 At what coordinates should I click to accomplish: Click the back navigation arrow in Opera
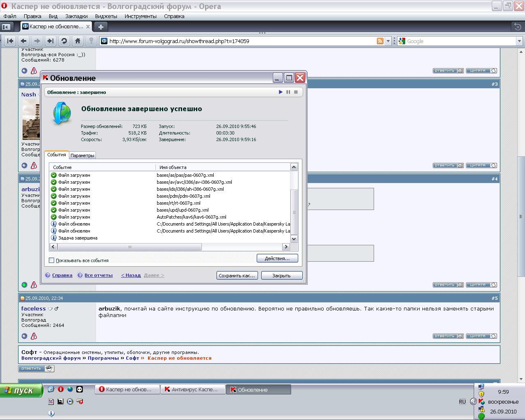[24, 41]
